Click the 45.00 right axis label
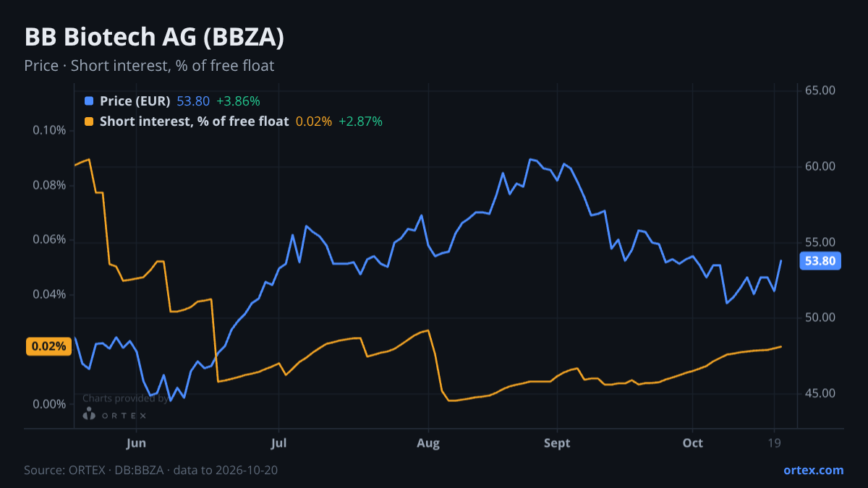 tap(820, 394)
